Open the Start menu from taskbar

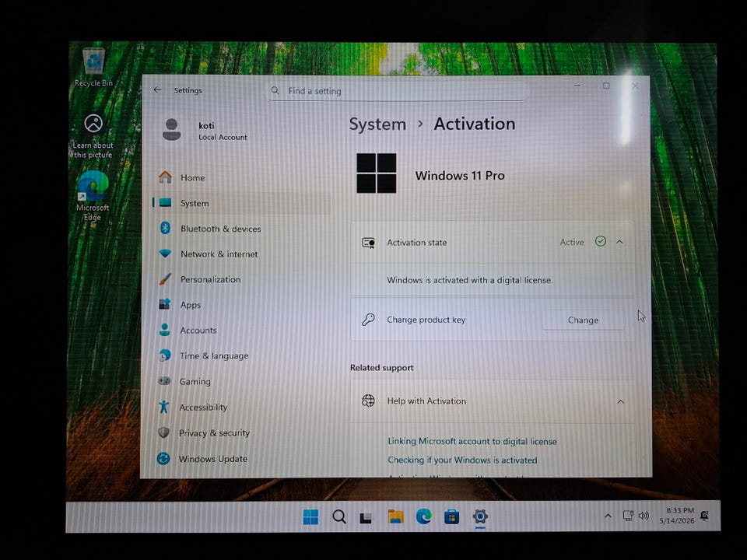(x=310, y=516)
